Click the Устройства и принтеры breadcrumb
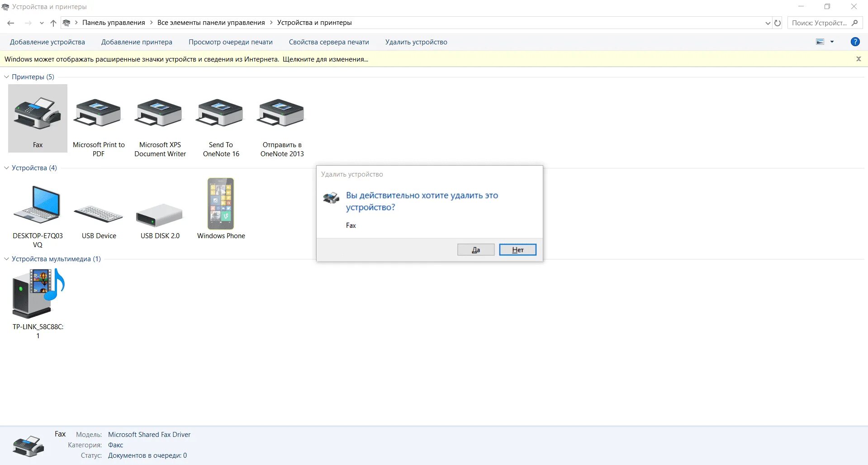This screenshot has height=465, width=868. coord(314,23)
